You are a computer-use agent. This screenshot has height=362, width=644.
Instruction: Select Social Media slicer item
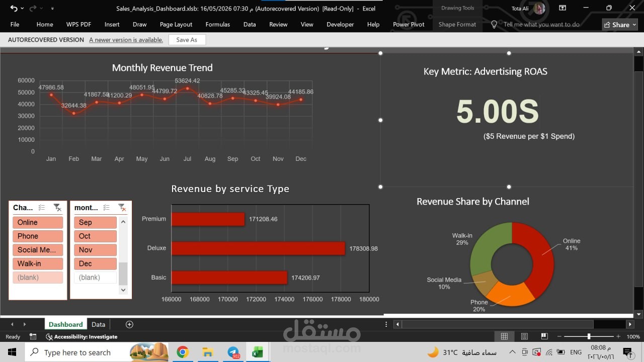click(x=38, y=250)
